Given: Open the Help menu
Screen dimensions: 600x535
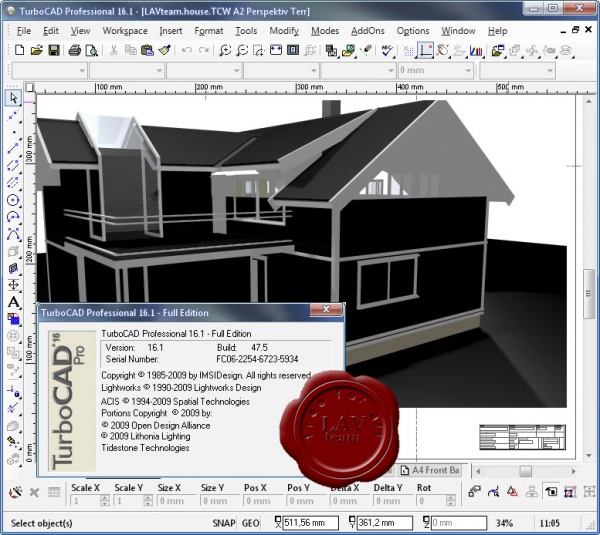Looking at the screenshot, I should point(497,31).
